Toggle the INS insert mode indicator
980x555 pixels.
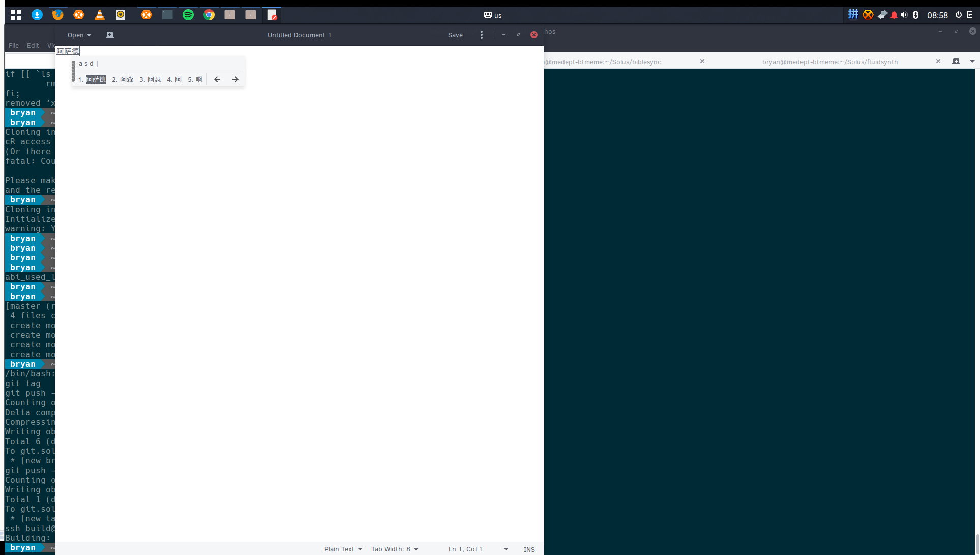pos(529,549)
